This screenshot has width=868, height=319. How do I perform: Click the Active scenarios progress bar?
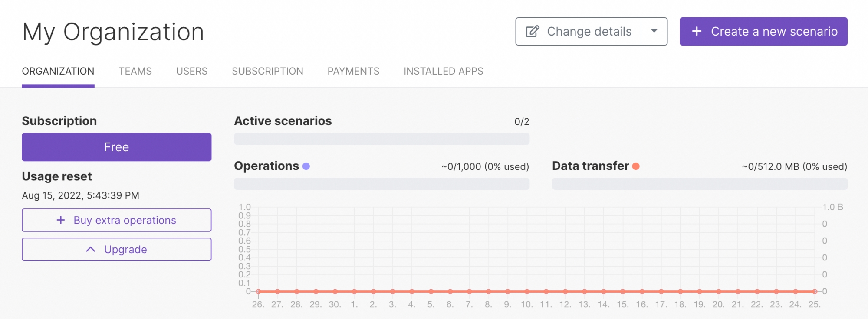381,139
